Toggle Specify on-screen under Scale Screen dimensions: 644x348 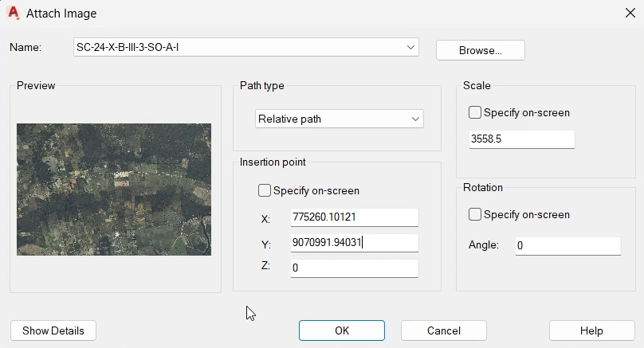[x=475, y=113]
